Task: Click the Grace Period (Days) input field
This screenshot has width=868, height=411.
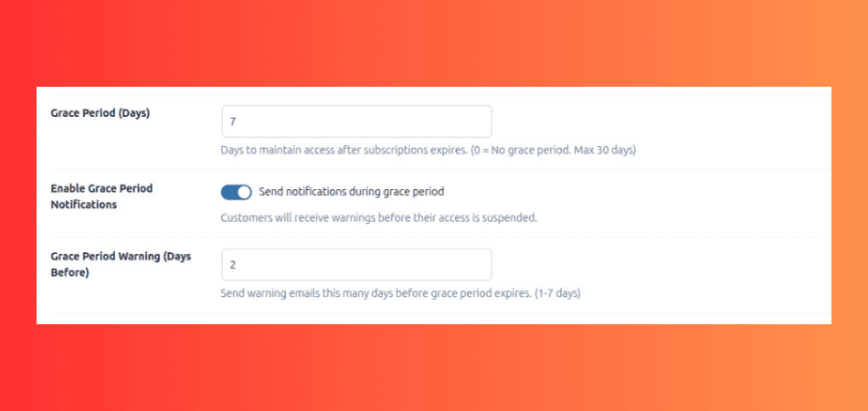Action: (x=356, y=121)
